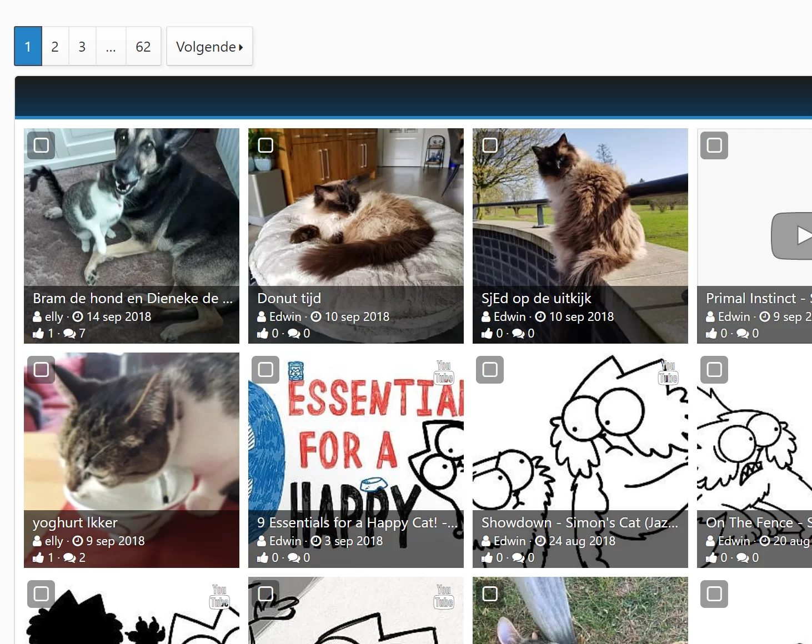Select the On The Fence checkbox
Screen dimensions: 812x644
click(714, 370)
